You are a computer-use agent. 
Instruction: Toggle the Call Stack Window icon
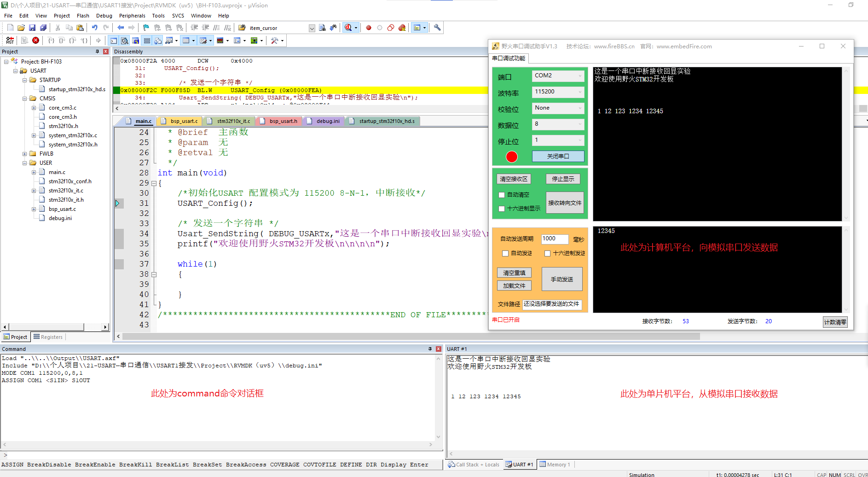pos(158,41)
